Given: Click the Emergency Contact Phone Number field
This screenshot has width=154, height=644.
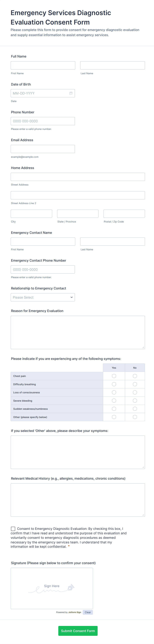Looking at the screenshot, I should click(x=43, y=270).
